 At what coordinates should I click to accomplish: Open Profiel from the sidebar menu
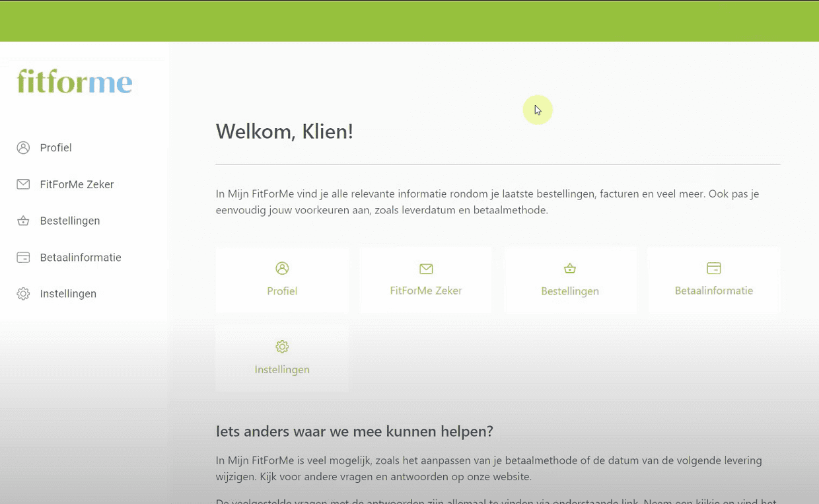click(55, 147)
